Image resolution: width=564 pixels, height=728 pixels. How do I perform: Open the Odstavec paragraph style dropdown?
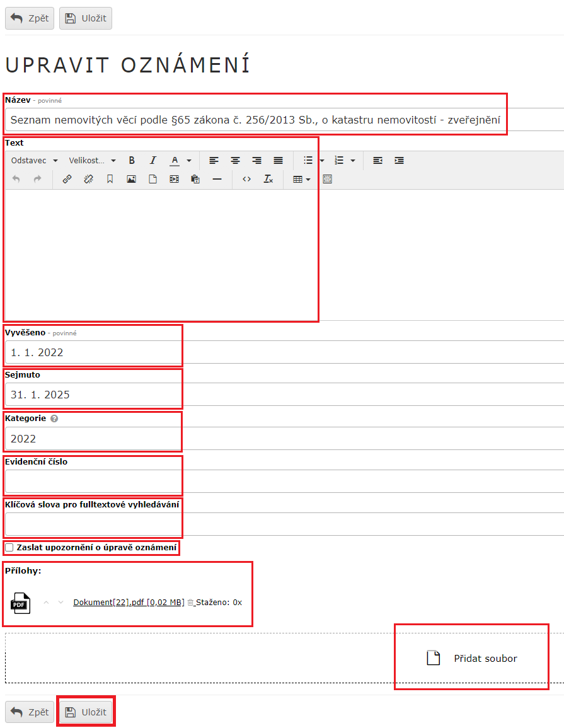[35, 161]
